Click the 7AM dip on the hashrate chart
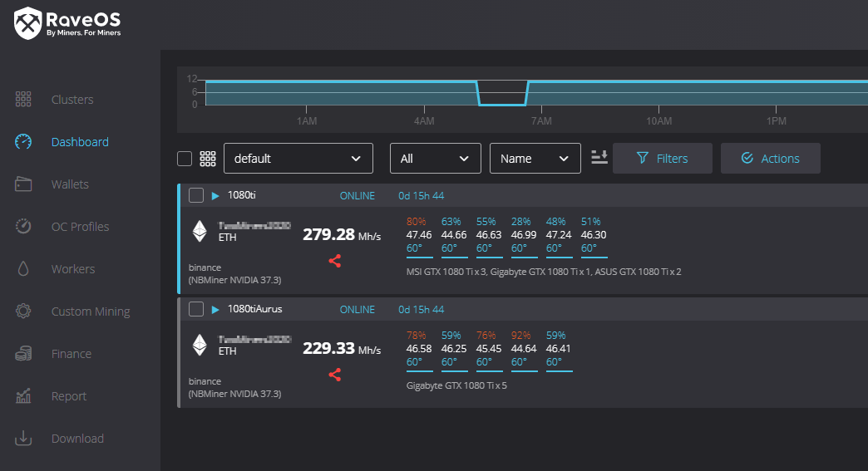The image size is (868, 471). [503, 100]
